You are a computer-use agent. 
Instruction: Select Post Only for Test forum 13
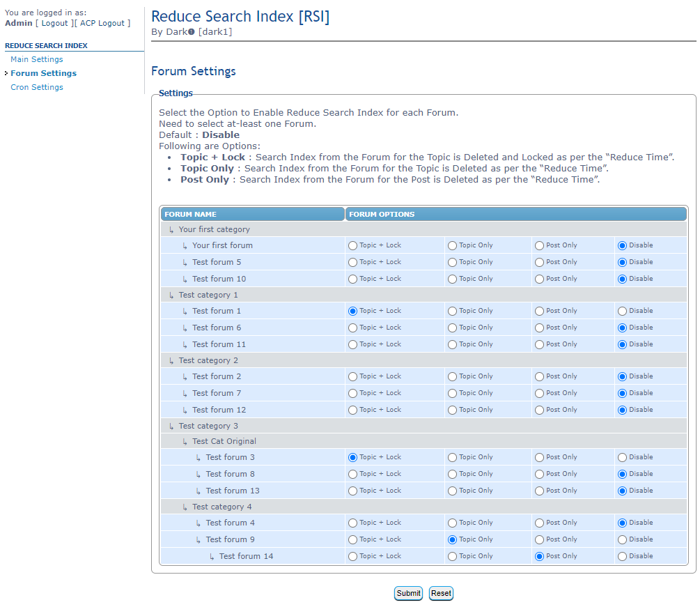(539, 491)
